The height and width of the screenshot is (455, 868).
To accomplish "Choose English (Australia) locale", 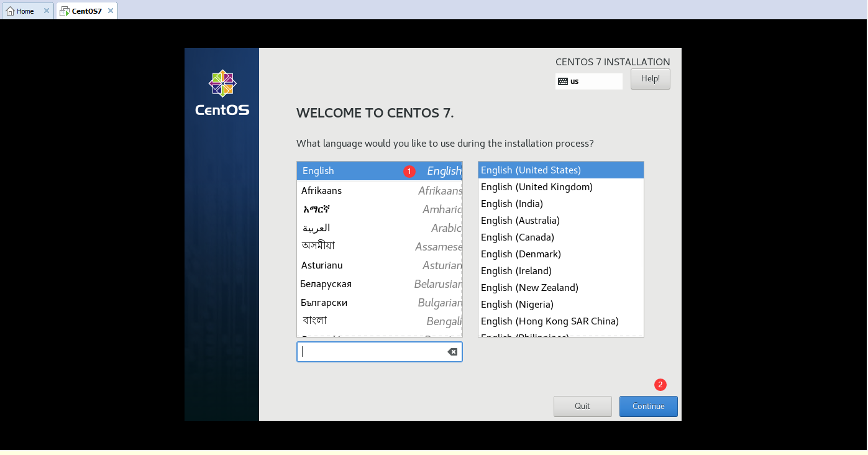I will point(561,221).
